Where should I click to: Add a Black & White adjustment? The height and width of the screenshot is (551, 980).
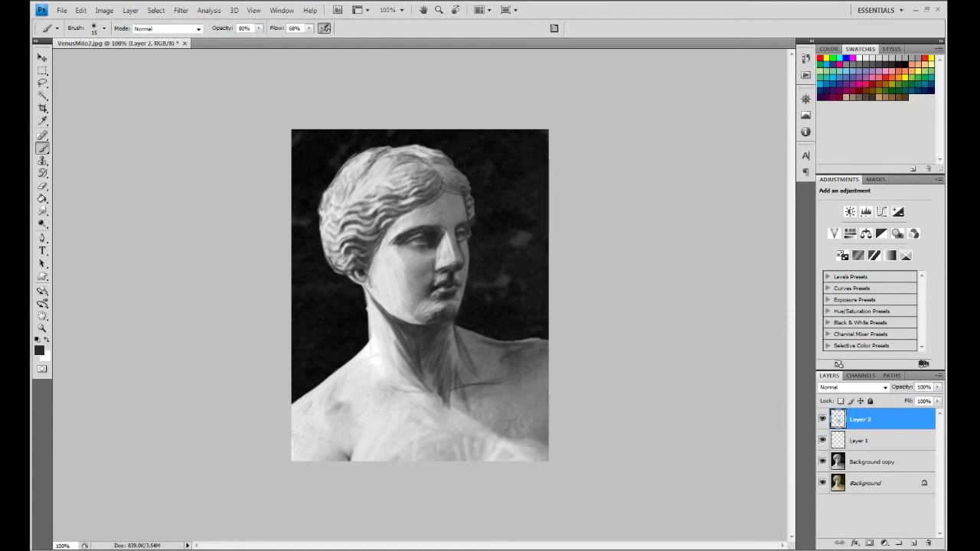point(882,233)
